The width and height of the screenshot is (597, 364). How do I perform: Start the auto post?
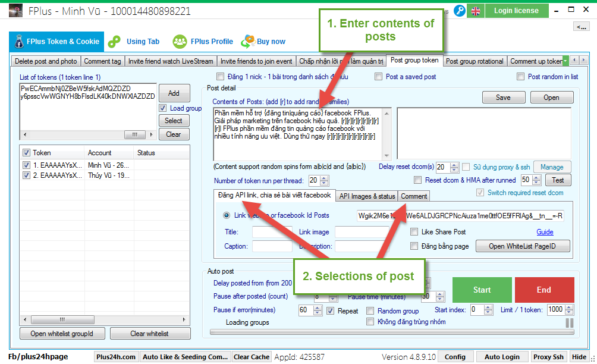(482, 290)
